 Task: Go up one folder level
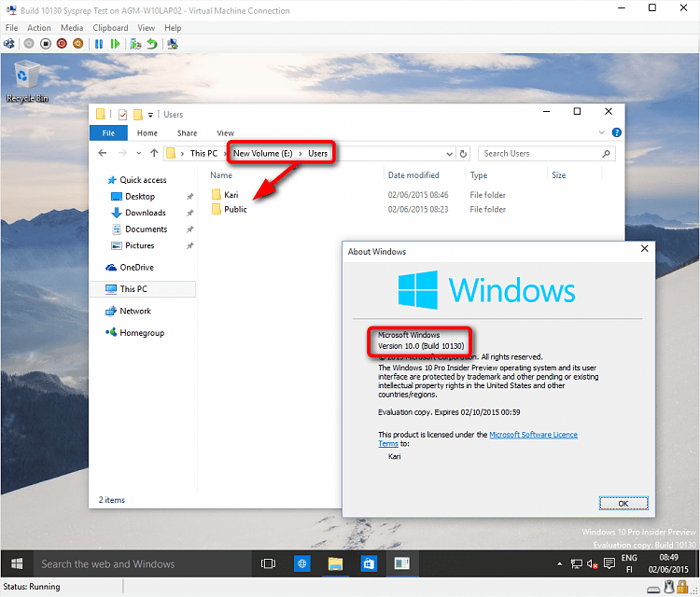pyautogui.click(x=154, y=153)
